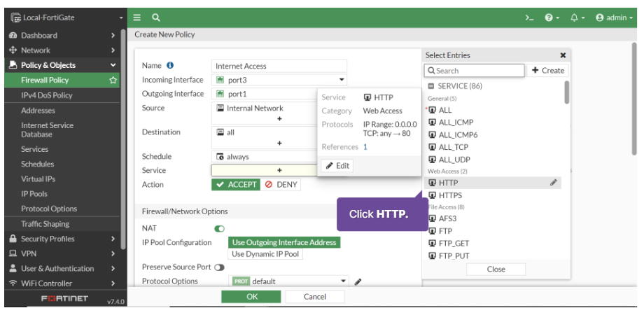
Task: Click the Network arrows icon in sidebar
Action: [x=13, y=50]
